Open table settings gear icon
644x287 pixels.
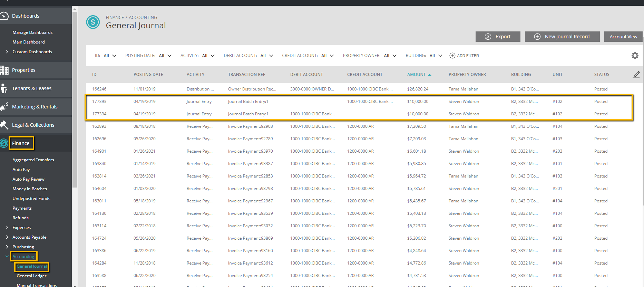(x=635, y=56)
